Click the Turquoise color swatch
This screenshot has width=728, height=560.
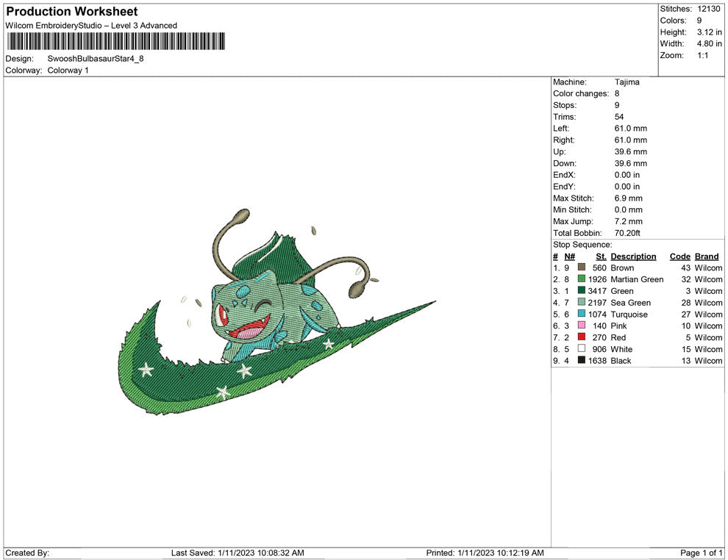[x=581, y=314]
